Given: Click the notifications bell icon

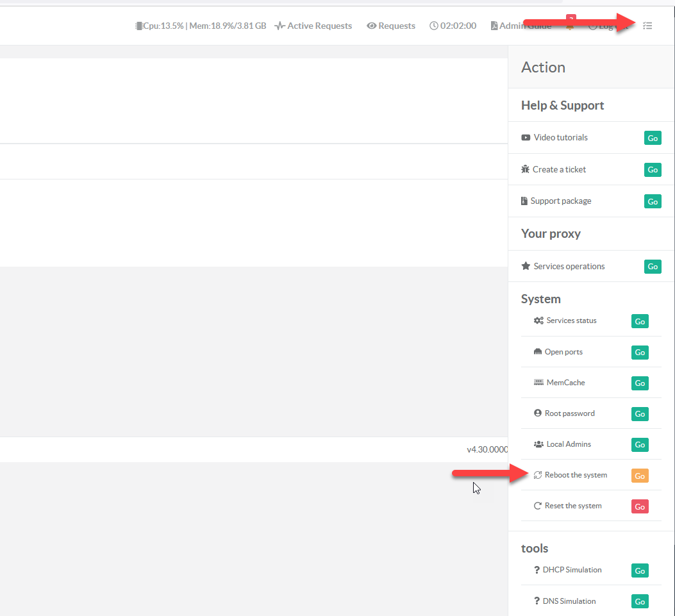Looking at the screenshot, I should click(x=569, y=26).
